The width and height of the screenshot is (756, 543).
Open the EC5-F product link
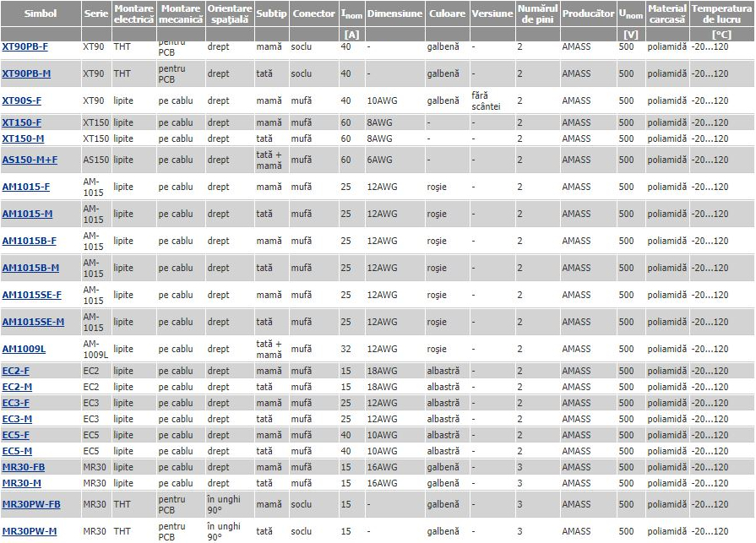coord(16,435)
